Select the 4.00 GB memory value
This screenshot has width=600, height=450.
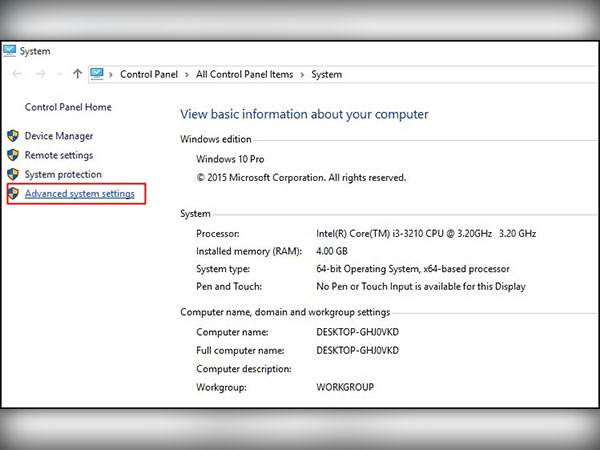point(332,251)
